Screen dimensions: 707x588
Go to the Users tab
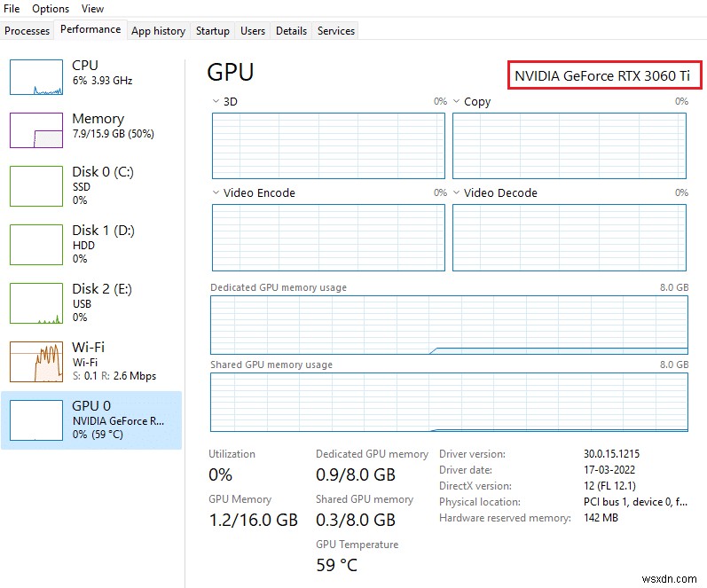pyautogui.click(x=253, y=31)
